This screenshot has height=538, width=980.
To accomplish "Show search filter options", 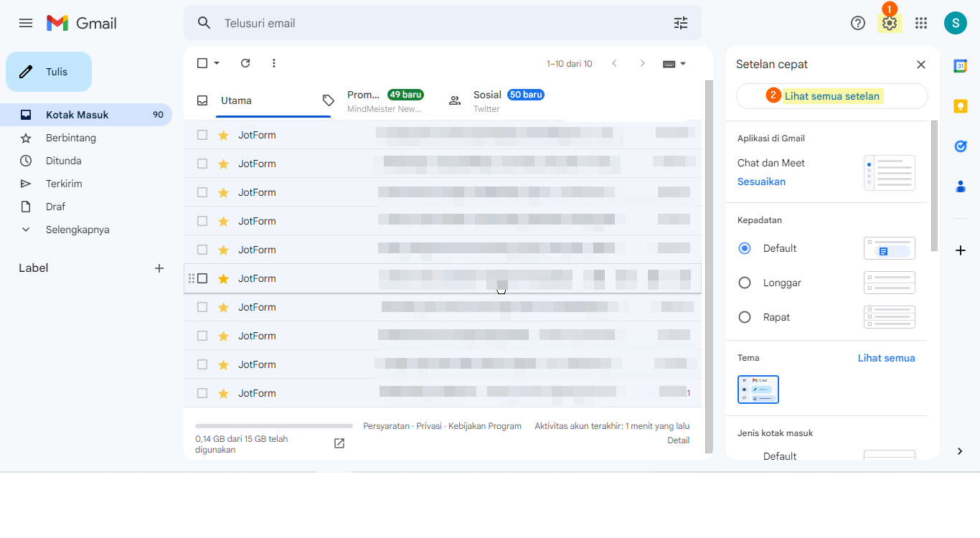I will click(x=681, y=23).
